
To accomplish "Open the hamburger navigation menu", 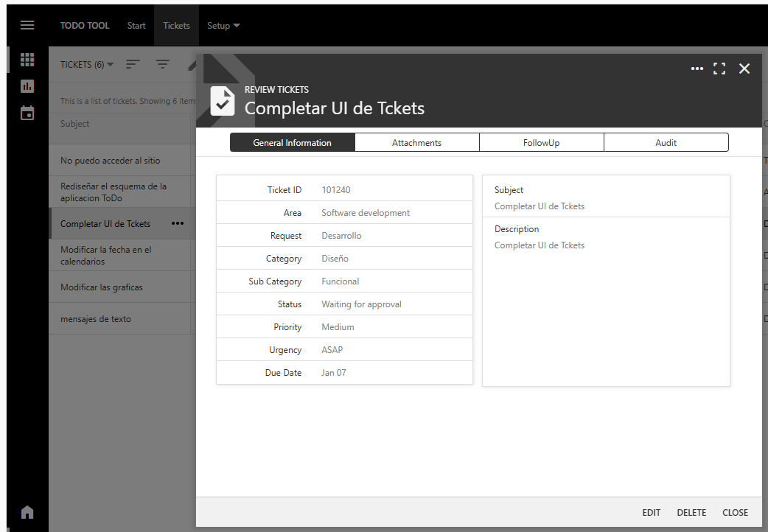I will [x=27, y=25].
